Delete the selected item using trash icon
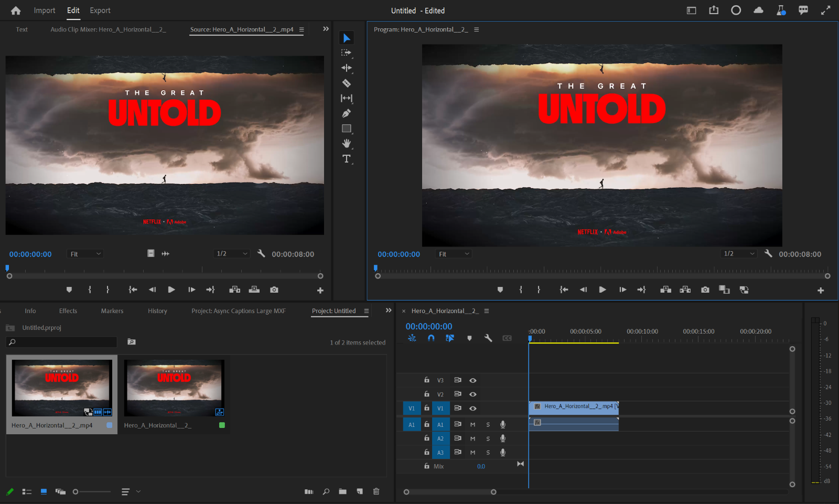The width and height of the screenshot is (839, 504). [x=377, y=491]
